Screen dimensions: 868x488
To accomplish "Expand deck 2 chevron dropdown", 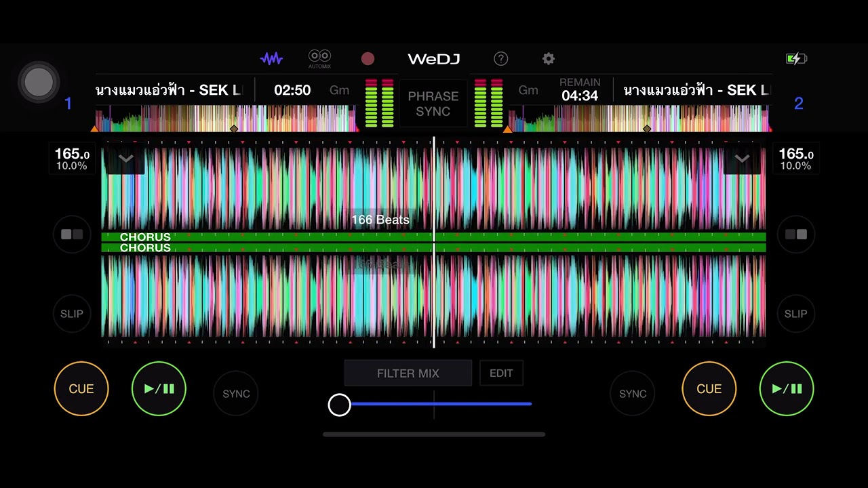I will 742,159.
